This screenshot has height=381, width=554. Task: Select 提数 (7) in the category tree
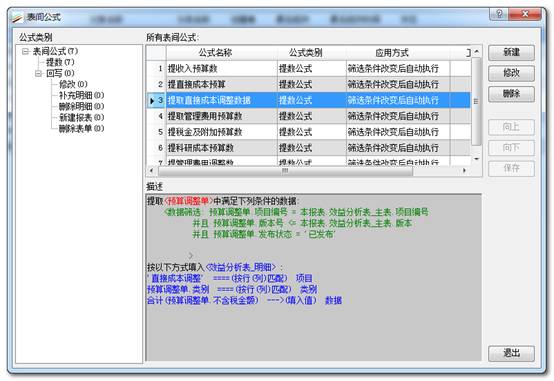pyautogui.click(x=60, y=63)
